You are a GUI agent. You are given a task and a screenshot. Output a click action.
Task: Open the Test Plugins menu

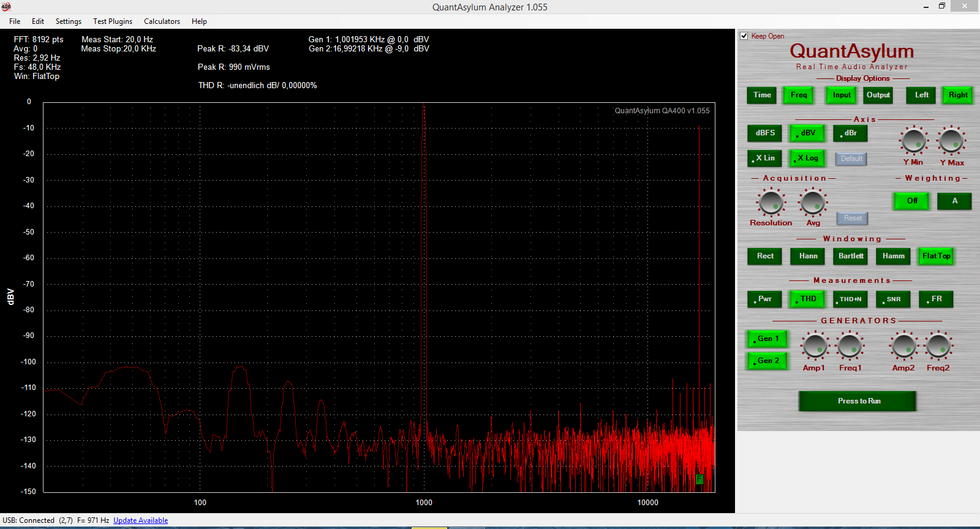click(113, 21)
